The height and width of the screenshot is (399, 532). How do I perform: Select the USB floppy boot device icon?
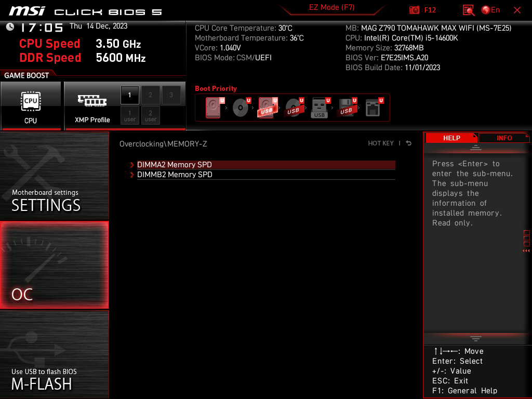[347, 108]
